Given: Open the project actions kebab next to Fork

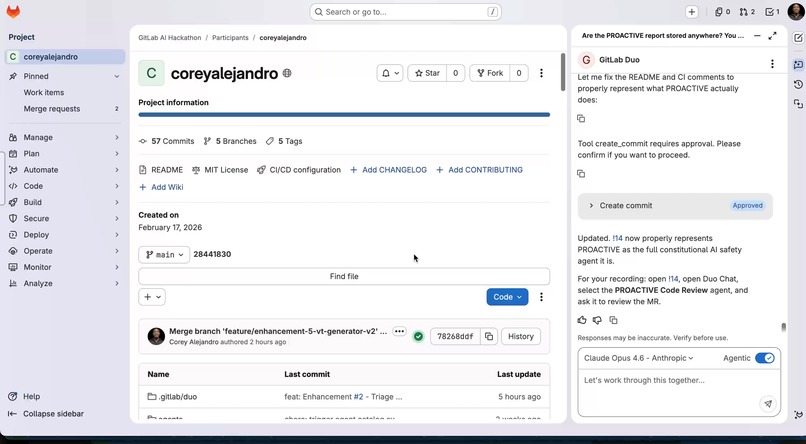Looking at the screenshot, I should 541,73.
